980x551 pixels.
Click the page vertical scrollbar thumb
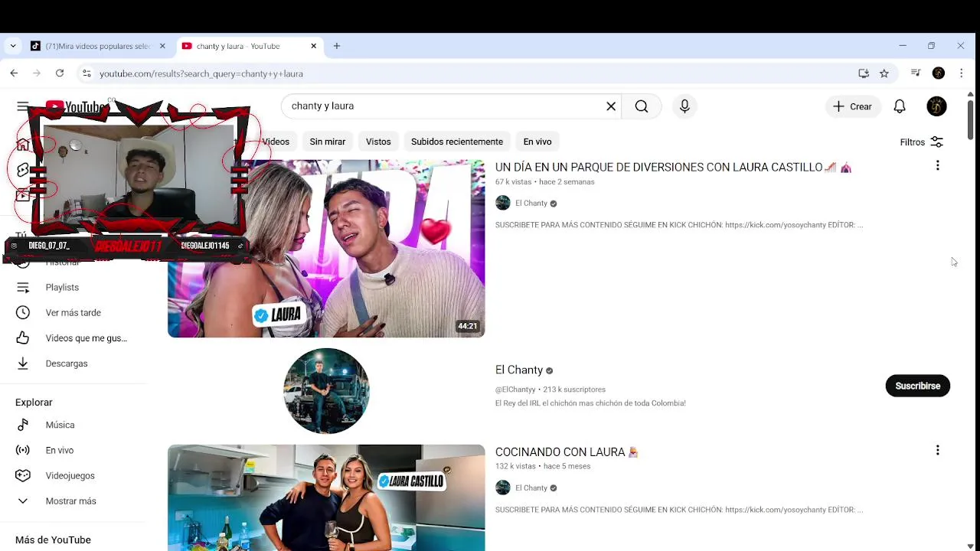tap(970, 120)
